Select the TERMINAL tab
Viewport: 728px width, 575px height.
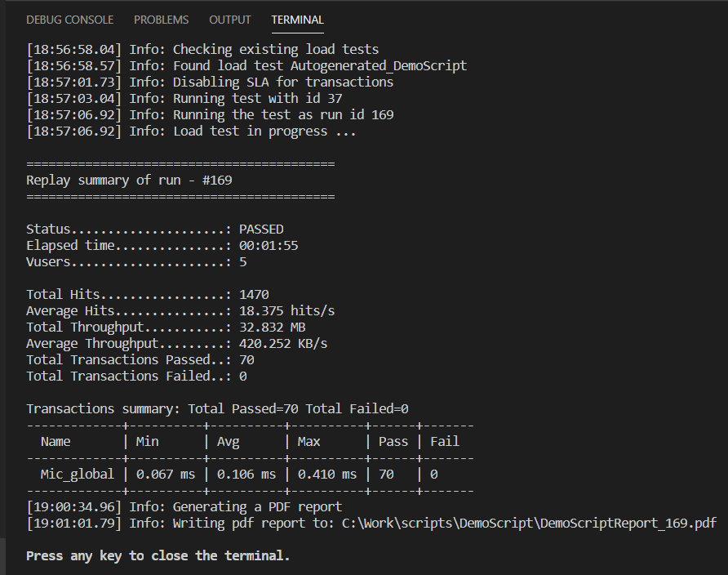point(297,20)
